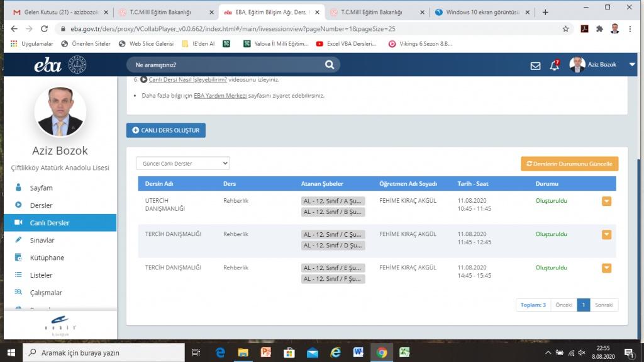Open the Güncel Canlı Dersler dropdown
644x362 pixels.
(183, 164)
